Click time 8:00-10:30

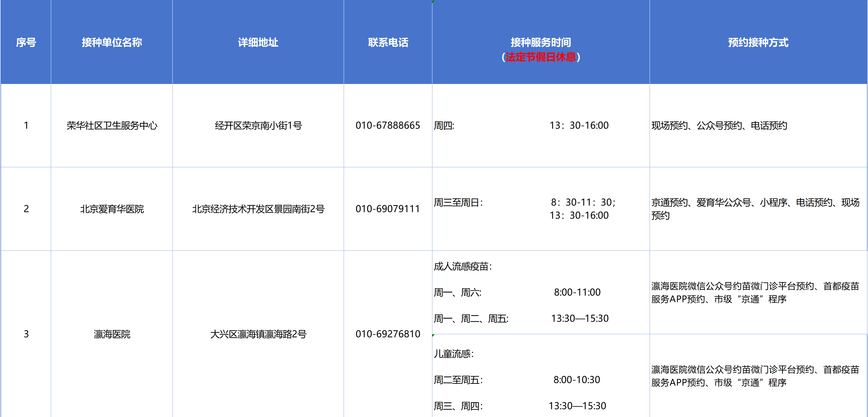coord(577,380)
